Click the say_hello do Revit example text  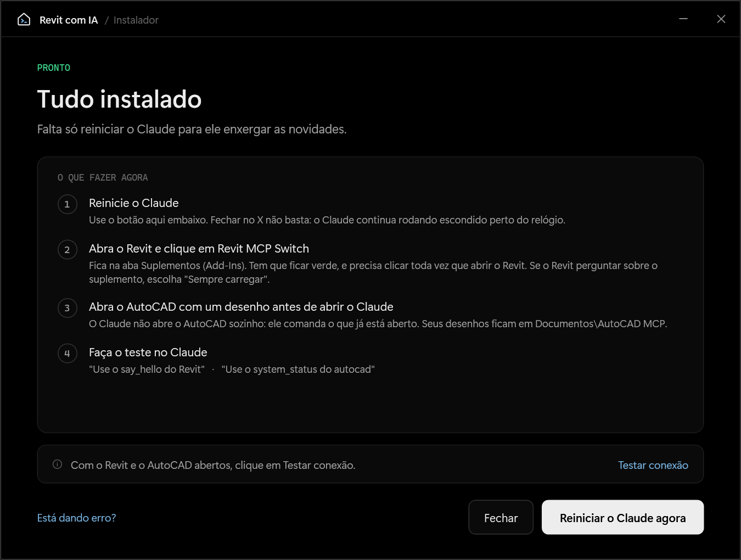[x=147, y=369]
